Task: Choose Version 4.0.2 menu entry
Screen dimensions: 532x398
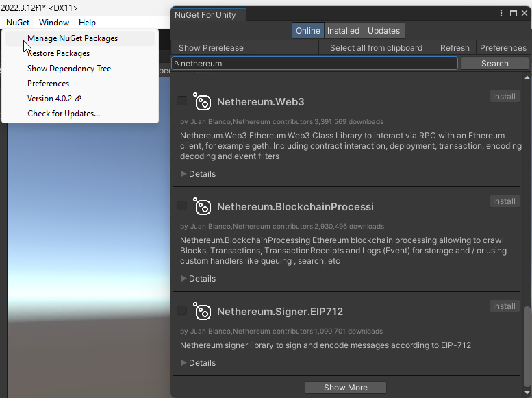Action: coord(80,99)
